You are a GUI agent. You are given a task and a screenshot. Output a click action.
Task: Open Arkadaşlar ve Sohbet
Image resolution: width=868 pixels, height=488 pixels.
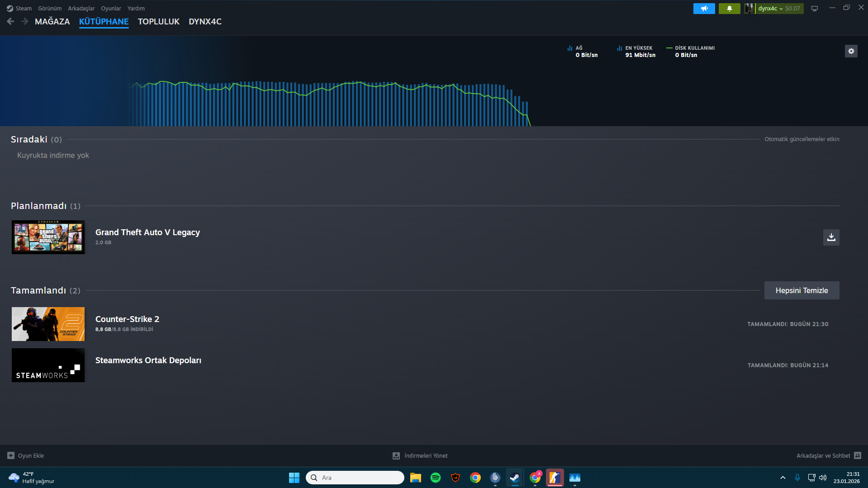(x=823, y=455)
